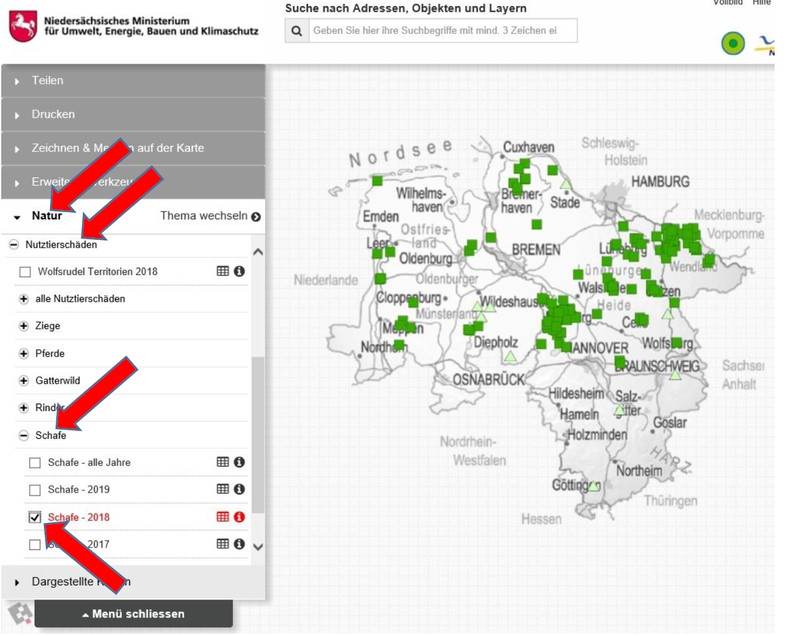Collapse the Nutztierschäden group
The width and height of the screenshot is (800, 636).
pos(14,244)
